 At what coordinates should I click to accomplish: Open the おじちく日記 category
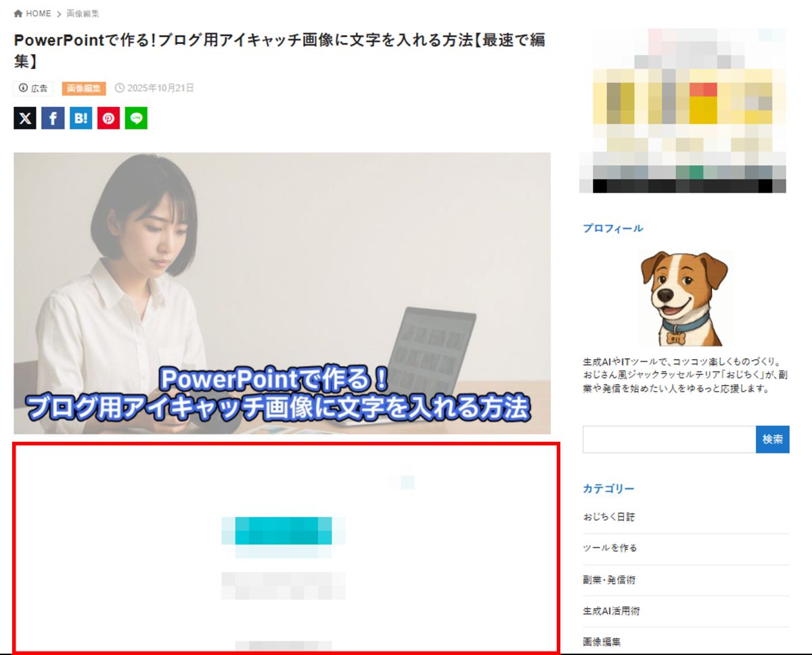609,517
